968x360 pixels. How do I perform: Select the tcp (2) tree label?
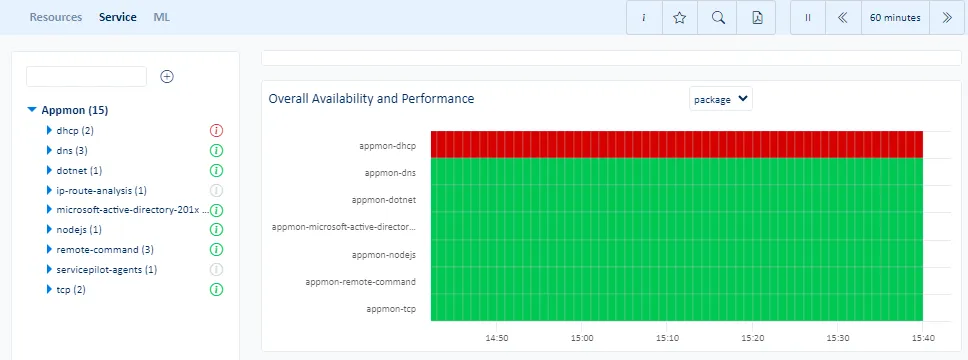[71, 289]
